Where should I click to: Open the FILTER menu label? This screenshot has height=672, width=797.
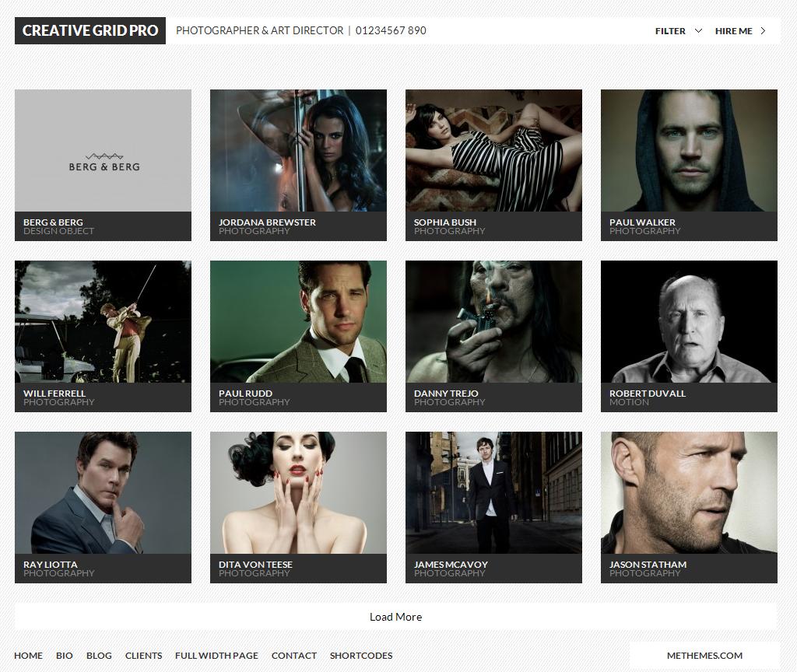click(670, 31)
